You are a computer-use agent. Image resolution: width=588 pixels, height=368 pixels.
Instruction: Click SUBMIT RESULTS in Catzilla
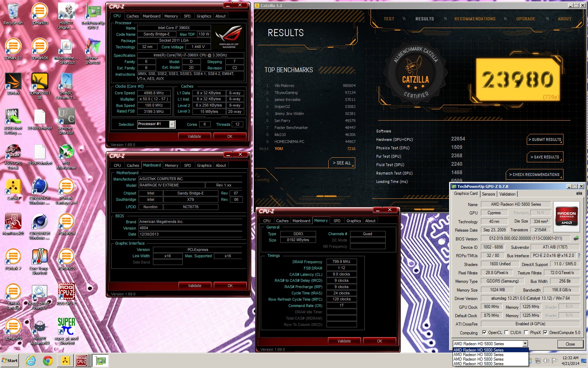tap(545, 139)
